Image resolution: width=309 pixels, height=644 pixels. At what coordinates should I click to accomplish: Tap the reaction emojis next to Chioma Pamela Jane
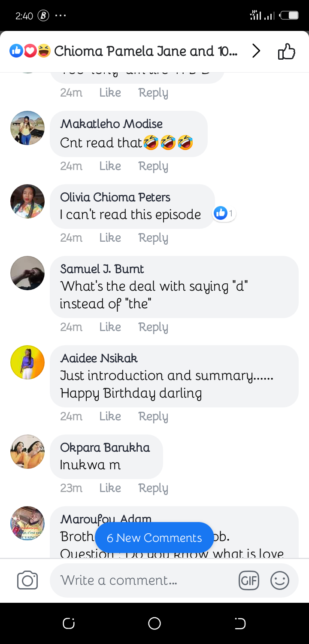click(30, 52)
